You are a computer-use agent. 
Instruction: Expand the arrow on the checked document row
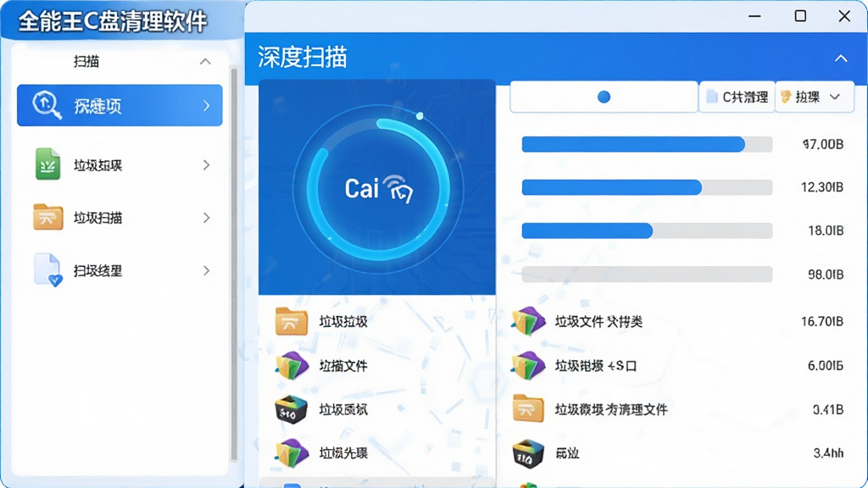click(x=207, y=270)
